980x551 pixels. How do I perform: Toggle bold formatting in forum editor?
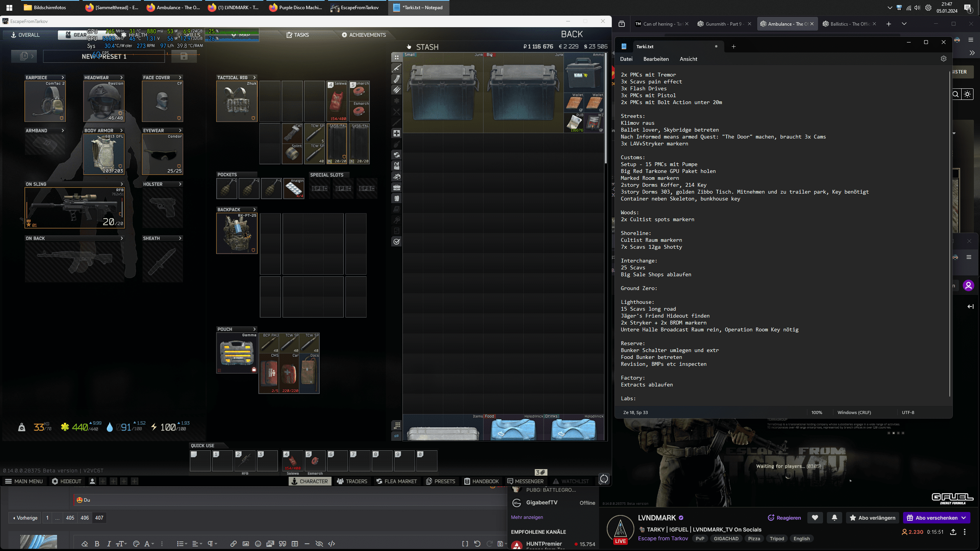[x=97, y=543]
